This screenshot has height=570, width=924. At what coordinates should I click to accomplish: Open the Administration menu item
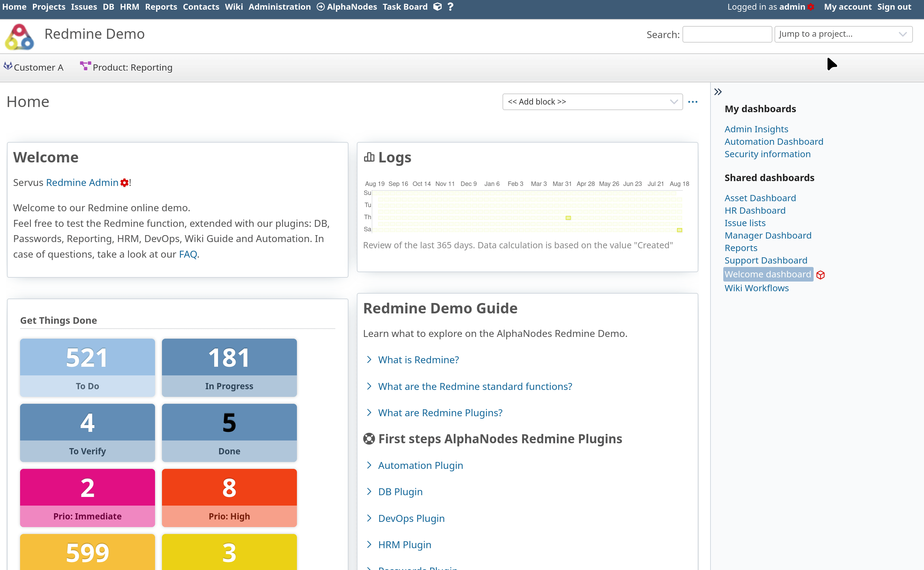(280, 7)
